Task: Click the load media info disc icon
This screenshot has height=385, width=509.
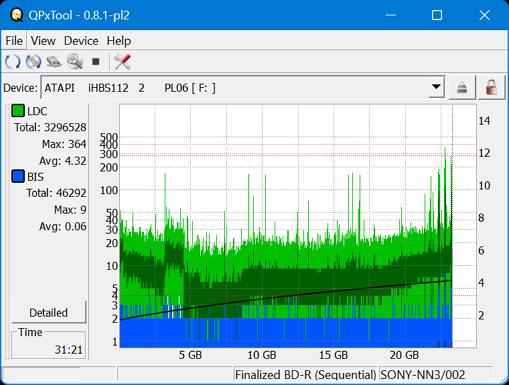Action: (33, 62)
